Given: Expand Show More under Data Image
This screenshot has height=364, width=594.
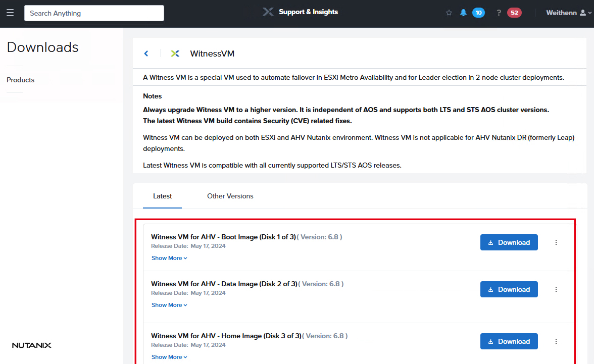Looking at the screenshot, I should click(x=169, y=305).
